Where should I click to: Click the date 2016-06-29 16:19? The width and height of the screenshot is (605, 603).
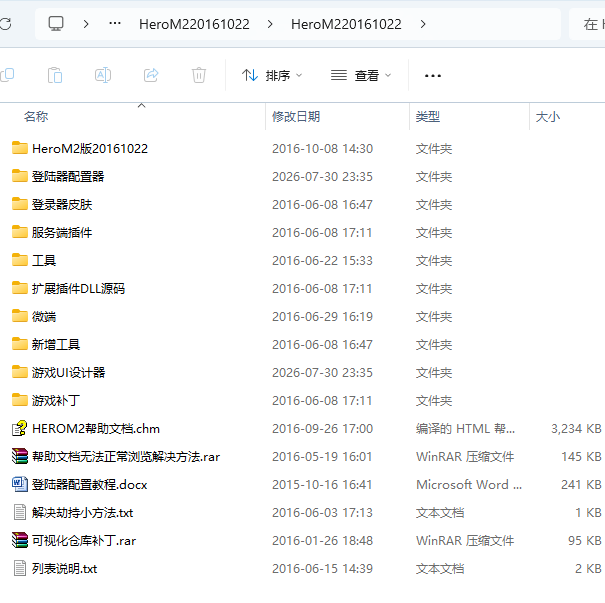coord(322,317)
